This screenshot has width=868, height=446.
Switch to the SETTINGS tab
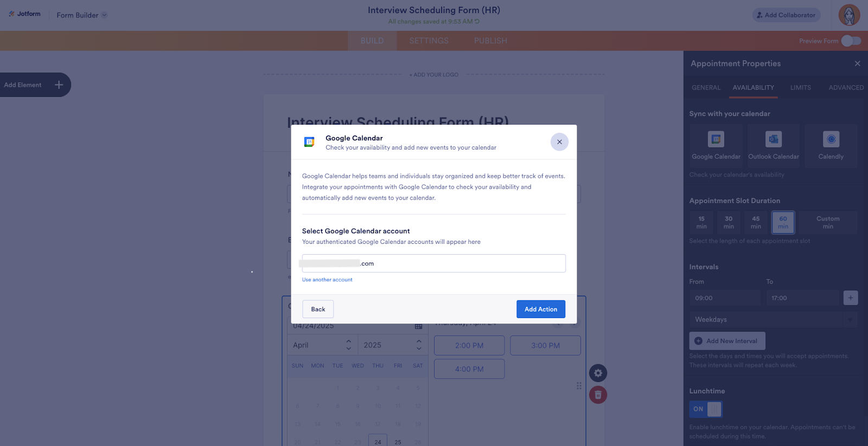[x=429, y=41]
